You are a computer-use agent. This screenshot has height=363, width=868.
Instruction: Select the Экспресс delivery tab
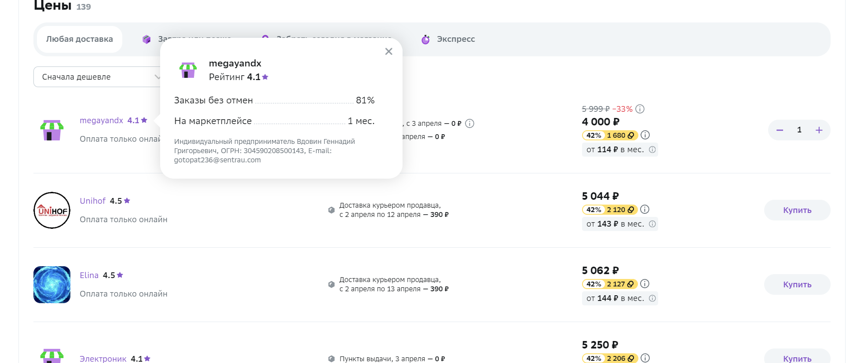(448, 39)
